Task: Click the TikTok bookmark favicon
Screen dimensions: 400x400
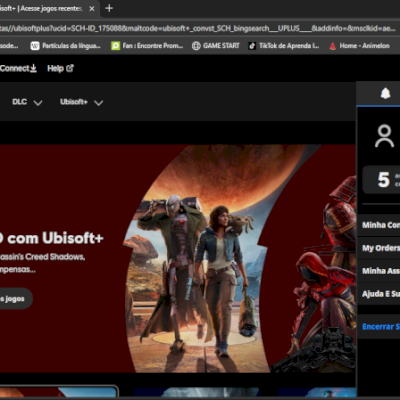Action: click(252, 46)
